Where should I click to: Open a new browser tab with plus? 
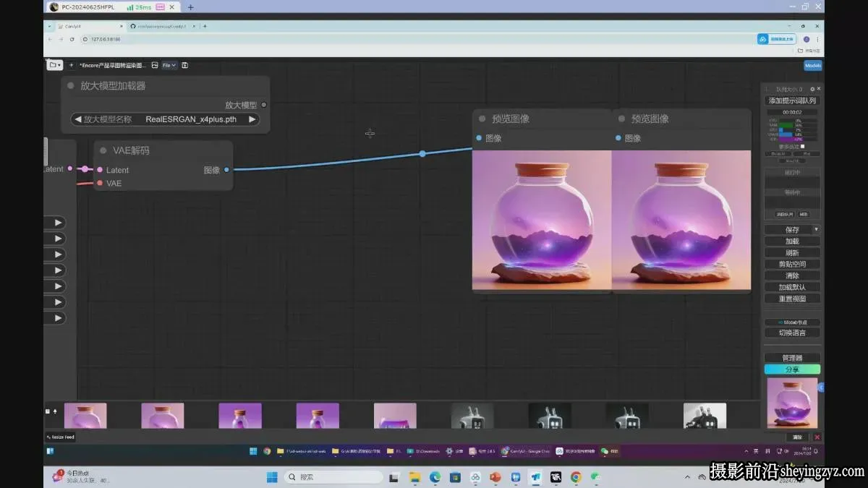tap(205, 26)
